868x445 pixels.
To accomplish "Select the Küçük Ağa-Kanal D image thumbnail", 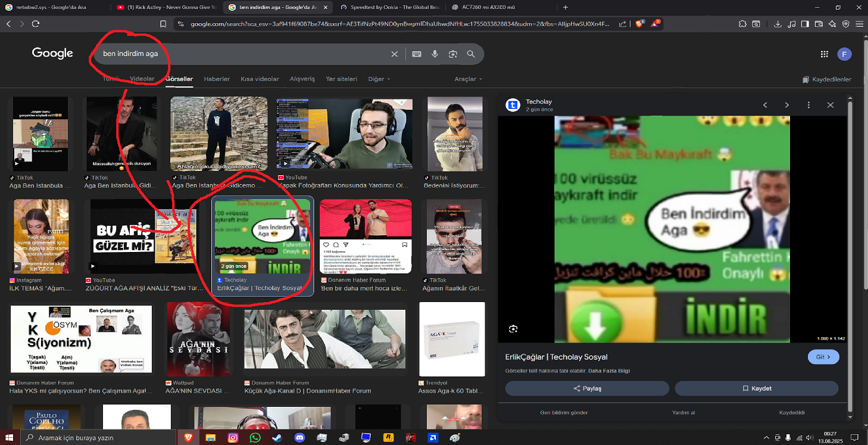I will tap(325, 338).
